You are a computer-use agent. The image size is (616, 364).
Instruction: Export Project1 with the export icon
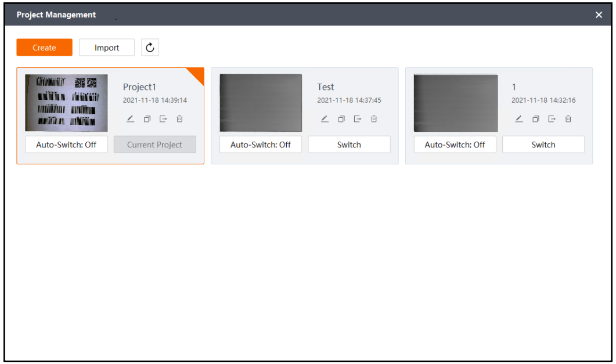[163, 118]
